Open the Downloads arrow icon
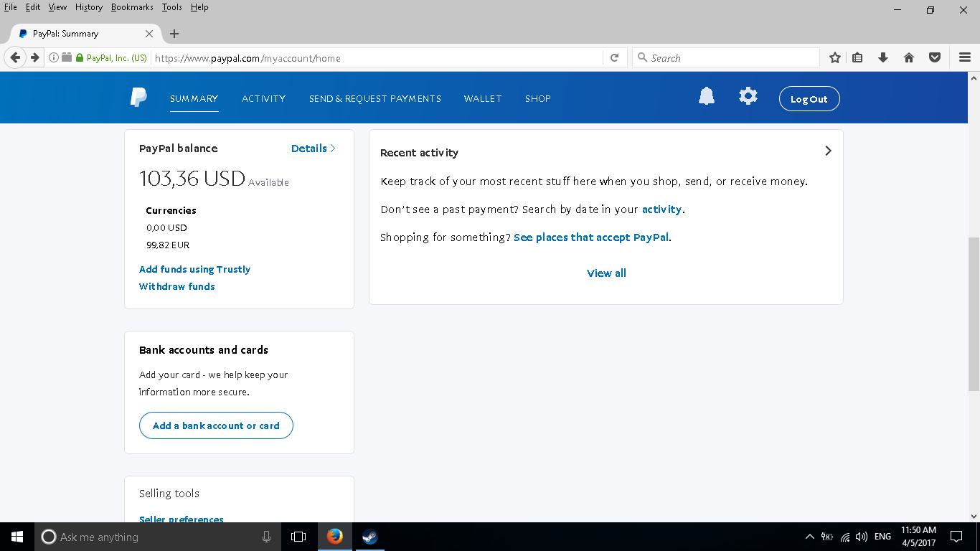Viewport: 980px width, 551px height. click(883, 58)
